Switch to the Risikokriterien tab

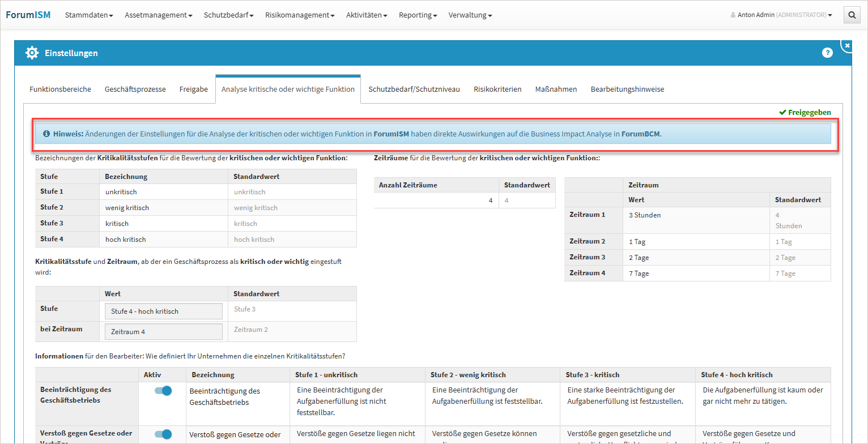click(x=497, y=89)
